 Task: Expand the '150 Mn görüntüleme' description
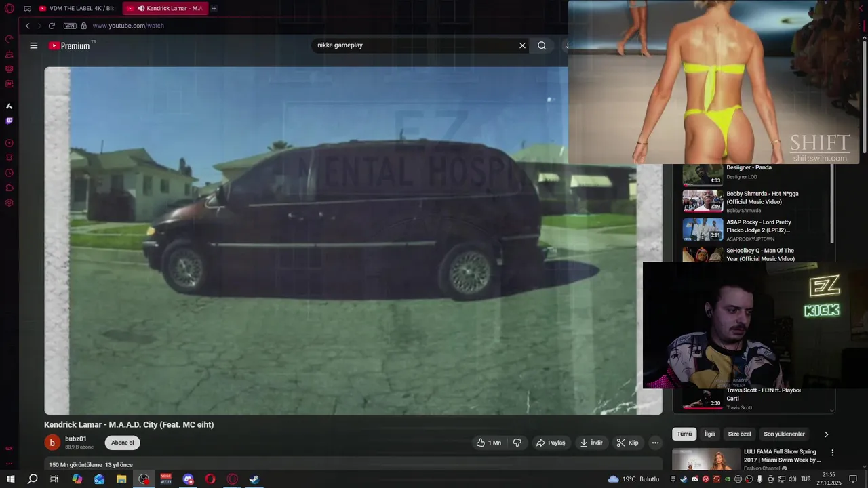(x=91, y=465)
